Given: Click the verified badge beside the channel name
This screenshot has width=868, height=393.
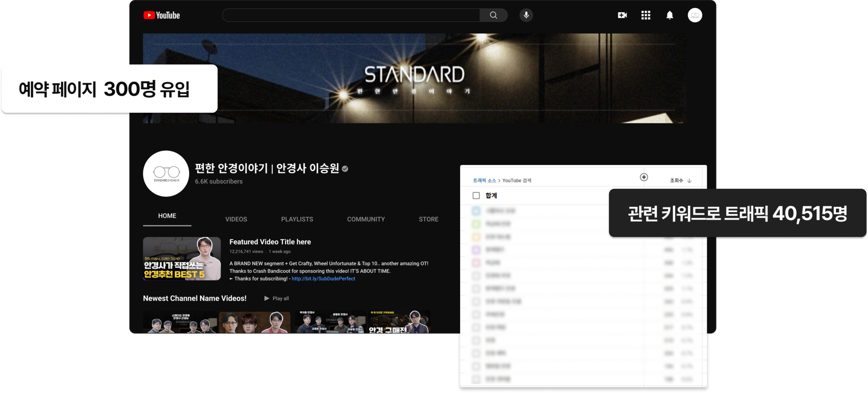Looking at the screenshot, I should 345,168.
